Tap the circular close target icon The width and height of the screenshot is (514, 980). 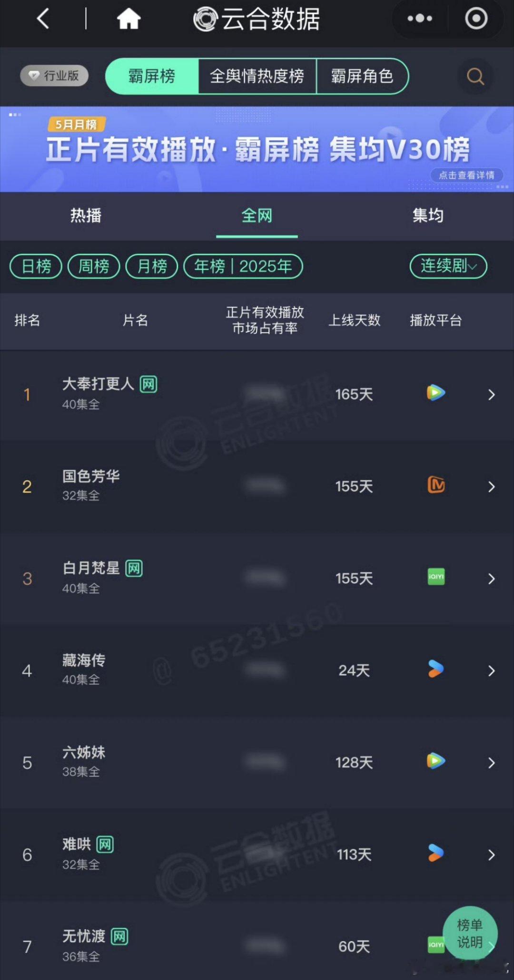tap(476, 19)
